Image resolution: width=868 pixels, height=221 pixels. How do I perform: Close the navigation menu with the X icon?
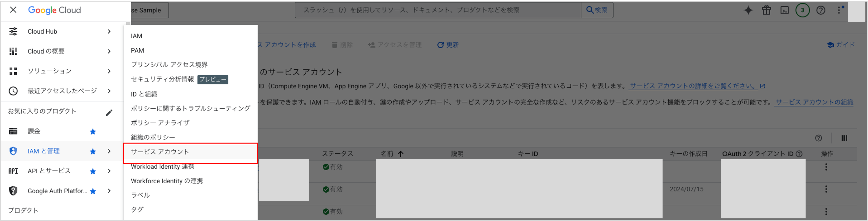pyautogui.click(x=13, y=10)
